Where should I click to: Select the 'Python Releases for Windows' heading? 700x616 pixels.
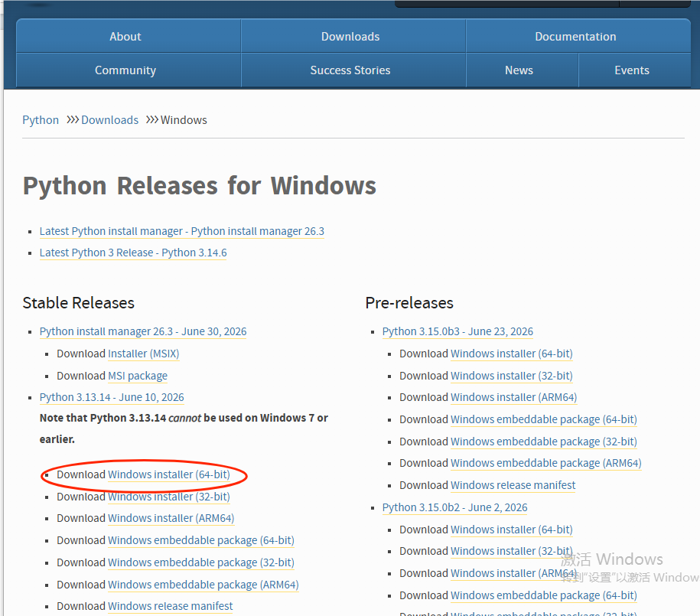pyautogui.click(x=200, y=186)
